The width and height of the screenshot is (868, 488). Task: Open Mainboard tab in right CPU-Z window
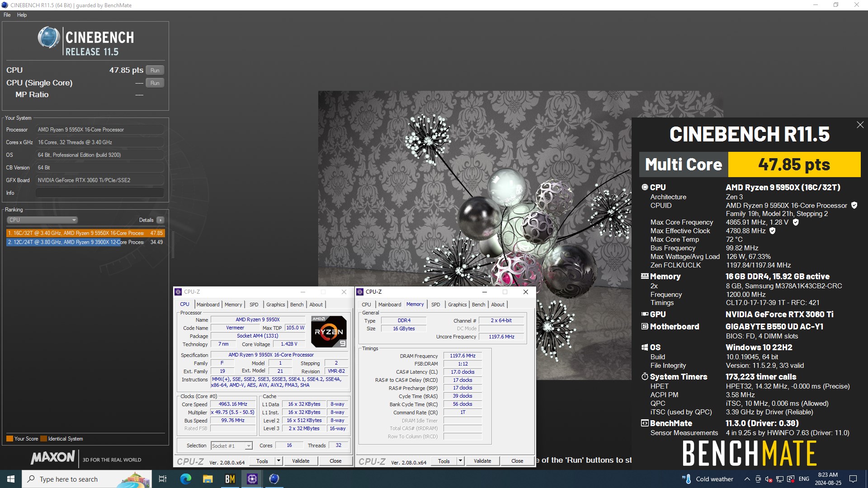tap(390, 305)
